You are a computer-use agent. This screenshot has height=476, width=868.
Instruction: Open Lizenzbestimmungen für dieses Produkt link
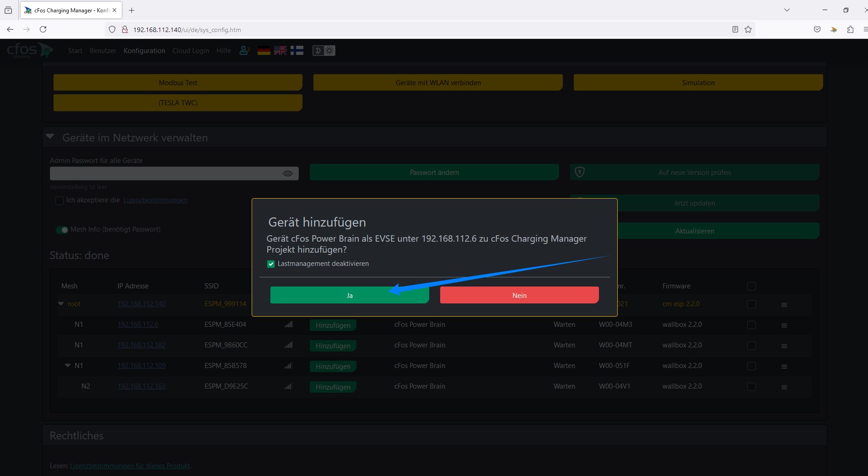coord(130,466)
